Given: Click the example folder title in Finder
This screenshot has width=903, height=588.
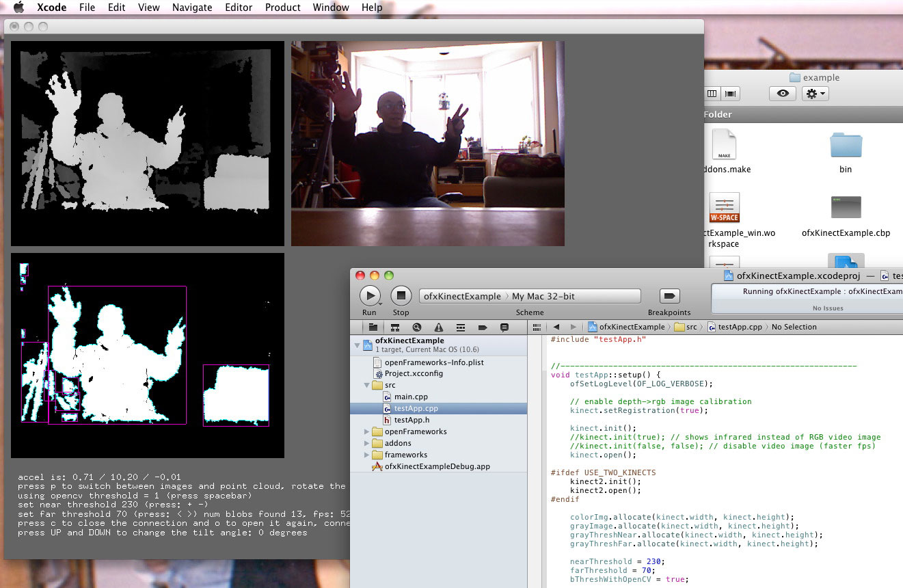Looking at the screenshot, I should 814,77.
